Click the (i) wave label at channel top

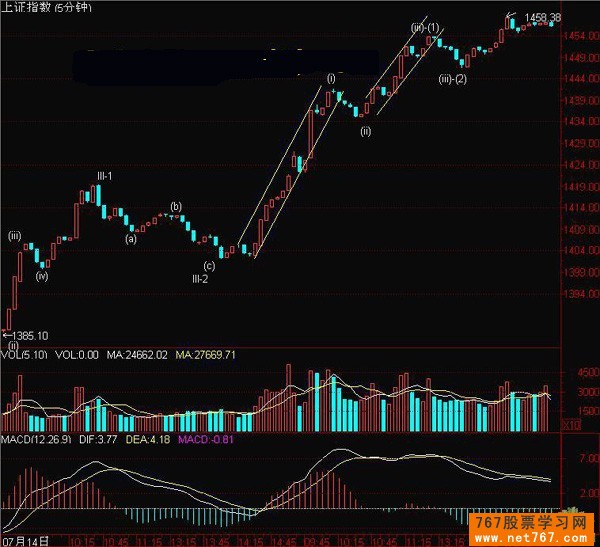331,78
